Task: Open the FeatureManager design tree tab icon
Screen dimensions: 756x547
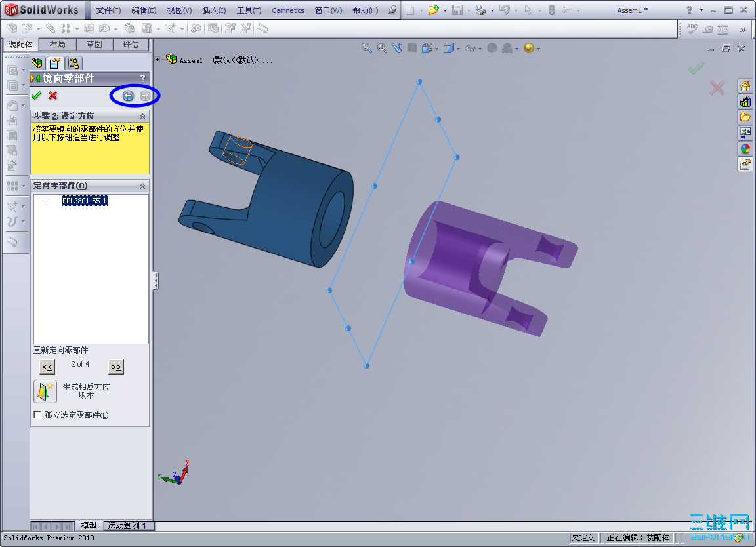Action: tap(37, 63)
